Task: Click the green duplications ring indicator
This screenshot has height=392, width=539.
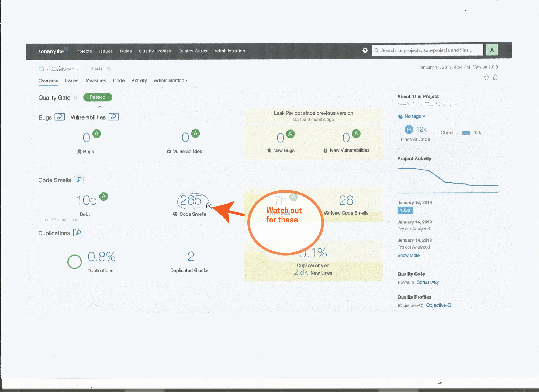Action: point(74,262)
